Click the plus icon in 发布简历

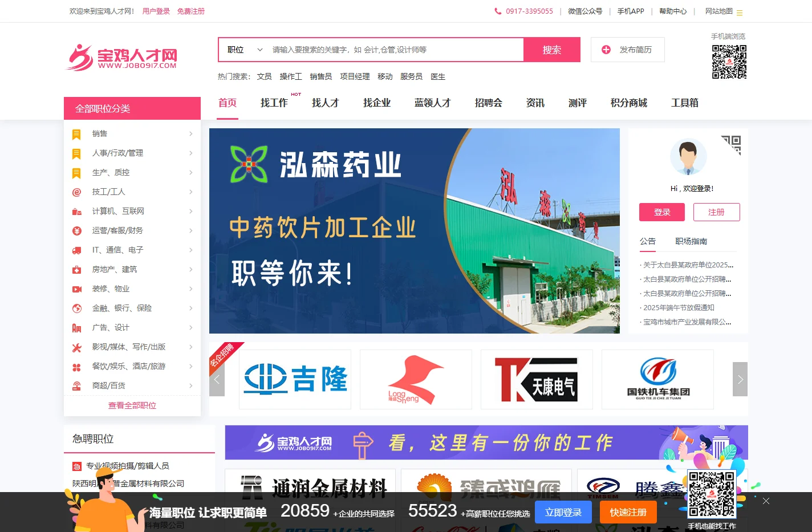606,50
